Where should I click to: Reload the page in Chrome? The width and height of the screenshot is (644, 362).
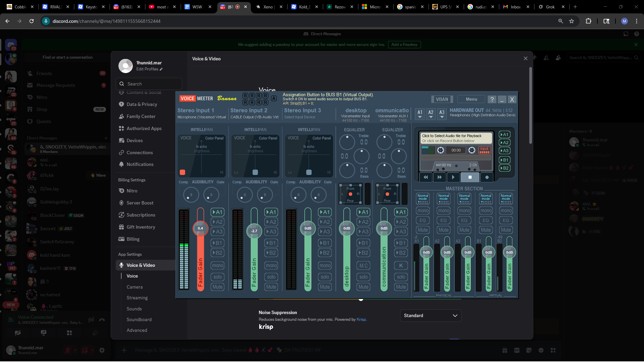(x=32, y=21)
